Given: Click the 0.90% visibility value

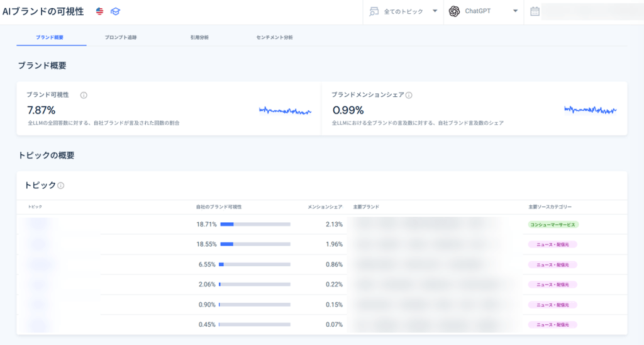Looking at the screenshot, I should tap(206, 305).
